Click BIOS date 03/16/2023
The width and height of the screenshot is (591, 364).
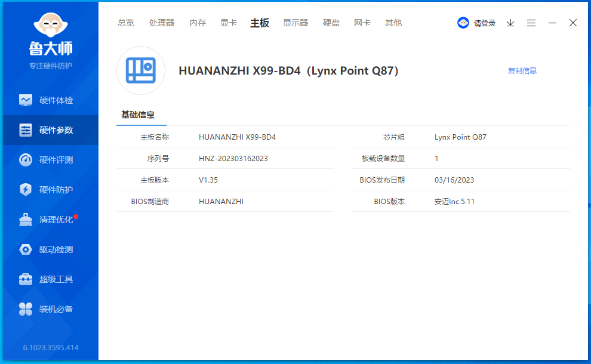click(454, 180)
